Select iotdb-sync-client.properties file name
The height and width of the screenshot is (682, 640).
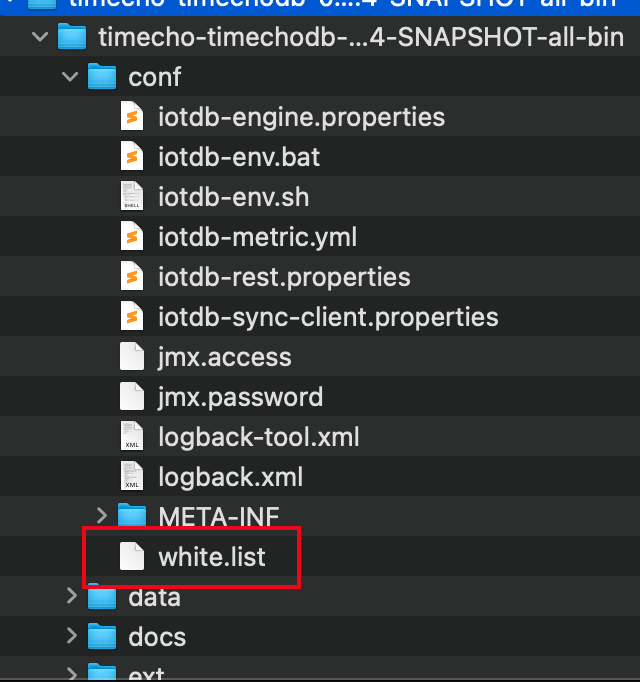tap(328, 317)
